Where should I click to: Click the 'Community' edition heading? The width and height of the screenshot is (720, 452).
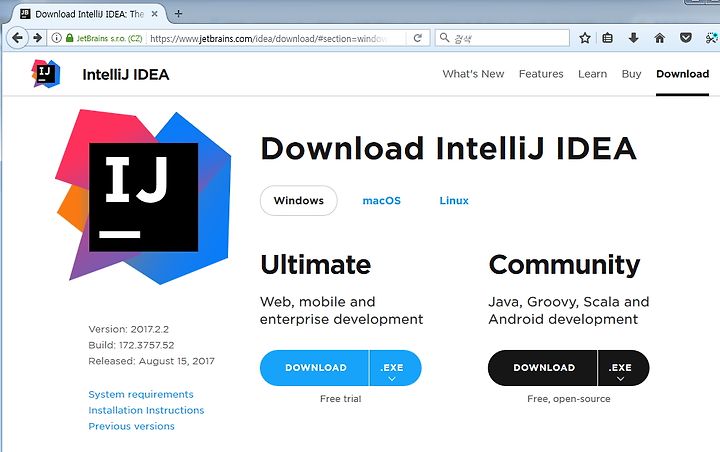tap(564, 265)
